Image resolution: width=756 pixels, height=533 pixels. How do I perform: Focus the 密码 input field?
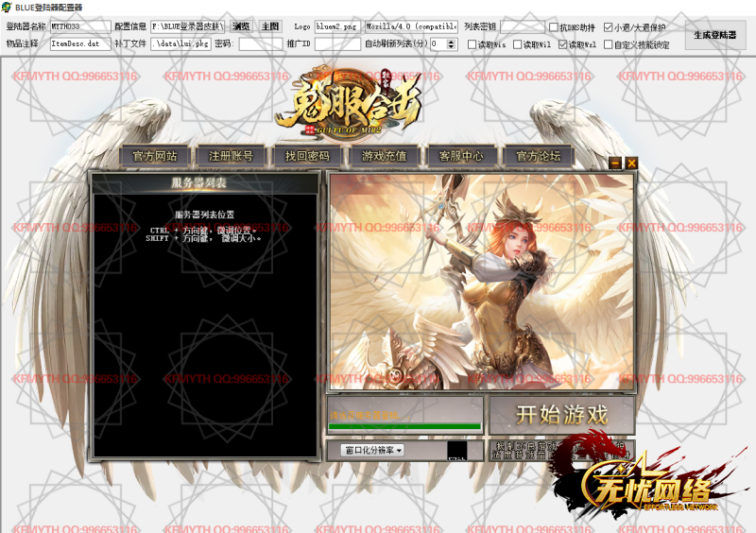point(261,43)
